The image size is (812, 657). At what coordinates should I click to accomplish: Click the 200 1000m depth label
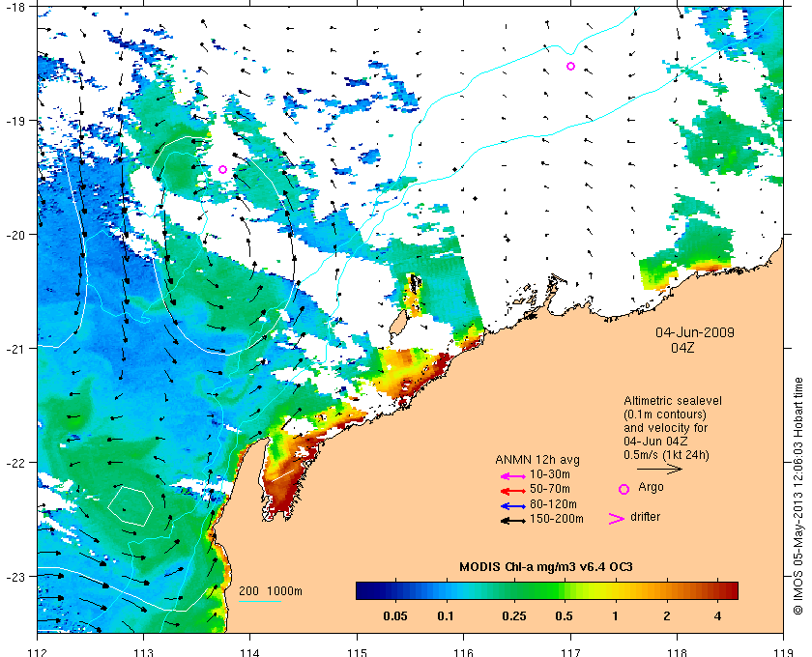point(271,591)
